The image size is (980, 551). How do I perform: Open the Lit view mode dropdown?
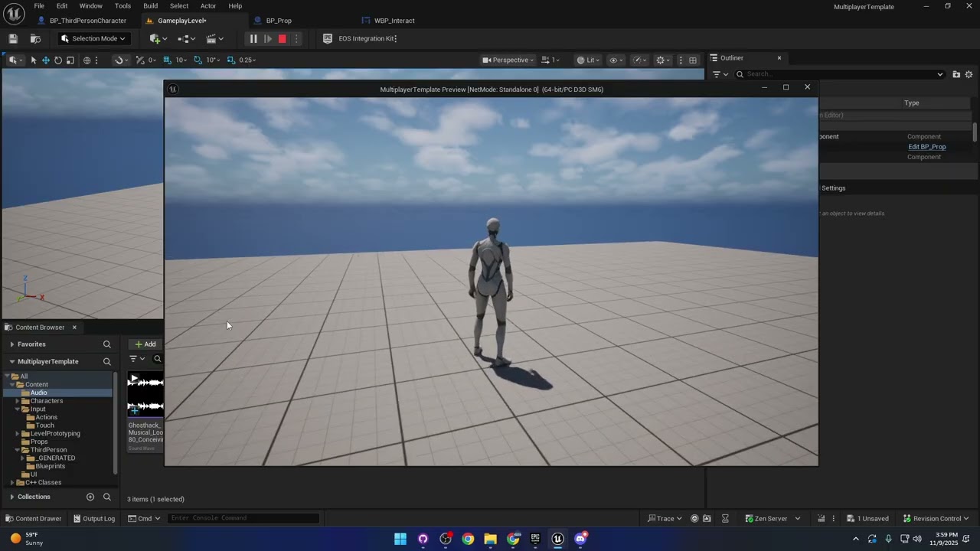pos(588,60)
